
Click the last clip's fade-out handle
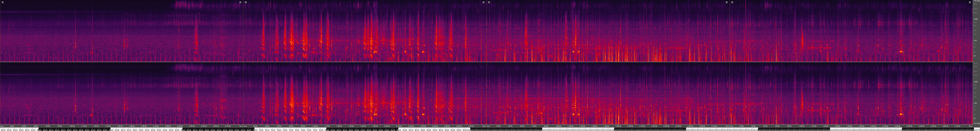[970, 2]
